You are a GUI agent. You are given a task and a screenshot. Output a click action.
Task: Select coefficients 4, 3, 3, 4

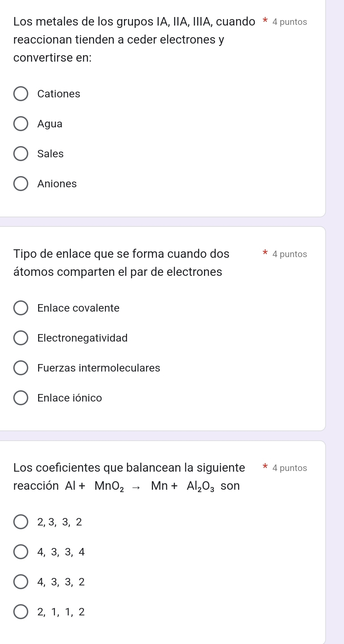coord(21,552)
